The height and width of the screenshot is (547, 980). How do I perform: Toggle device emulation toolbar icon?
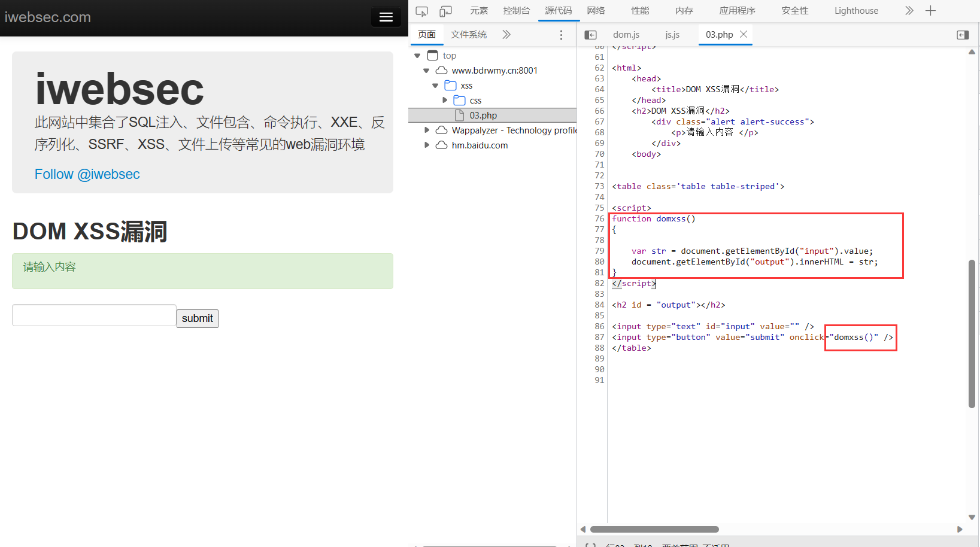tap(445, 11)
